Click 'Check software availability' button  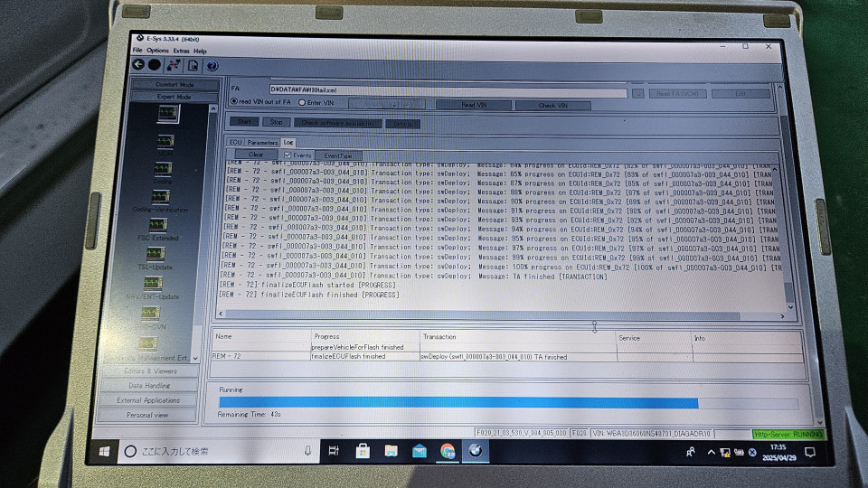tap(337, 123)
